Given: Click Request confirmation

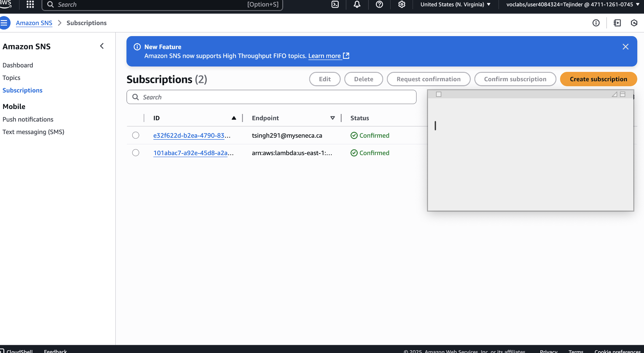Looking at the screenshot, I should pyautogui.click(x=428, y=79).
